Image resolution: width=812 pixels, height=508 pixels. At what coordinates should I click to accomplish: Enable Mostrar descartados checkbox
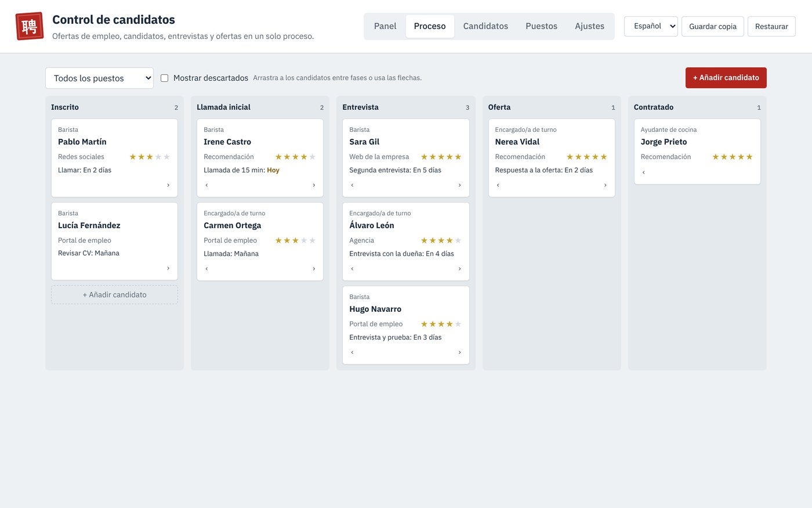coord(165,78)
